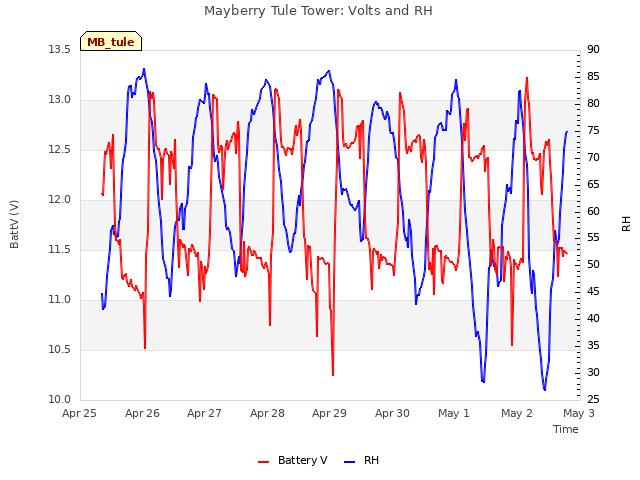Click the 60 RH tick label
The height and width of the screenshot is (480, 640).
593,211
